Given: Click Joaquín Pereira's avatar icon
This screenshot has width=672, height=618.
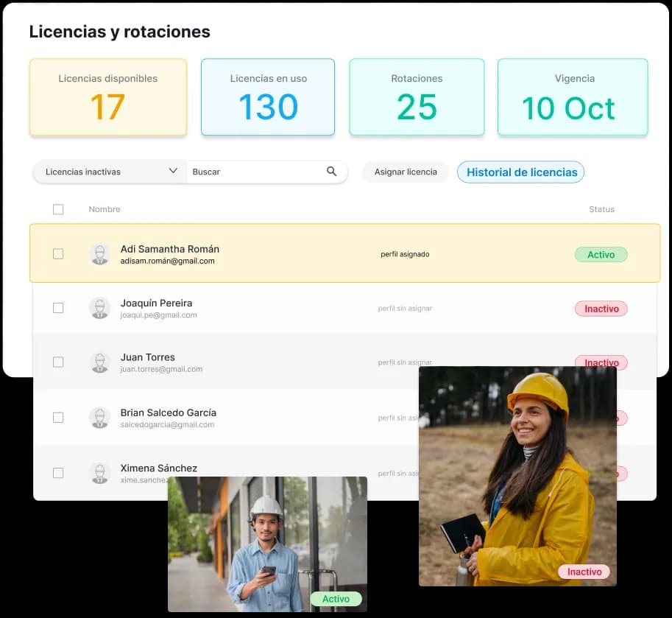Looking at the screenshot, I should point(99,308).
